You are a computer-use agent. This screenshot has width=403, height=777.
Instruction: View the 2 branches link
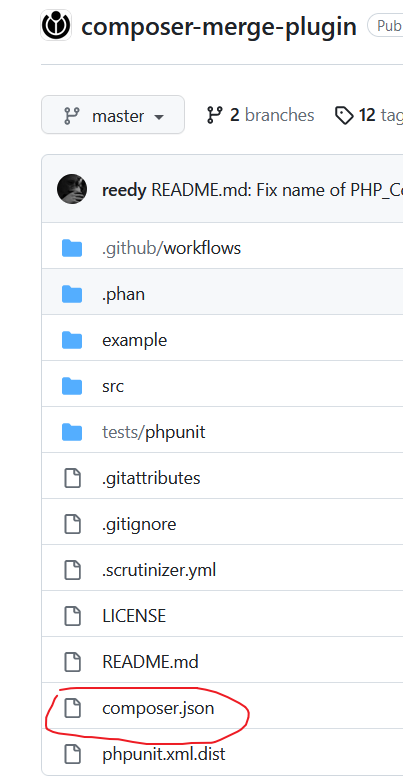(x=260, y=115)
